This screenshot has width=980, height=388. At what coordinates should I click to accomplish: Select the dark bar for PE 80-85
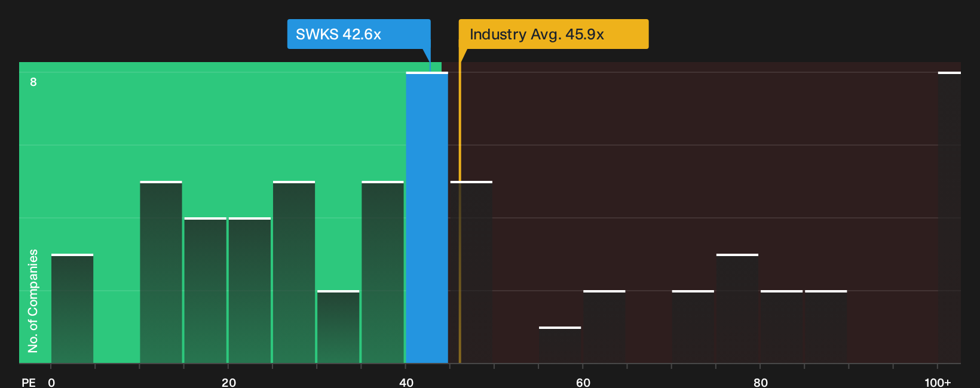[782, 327]
